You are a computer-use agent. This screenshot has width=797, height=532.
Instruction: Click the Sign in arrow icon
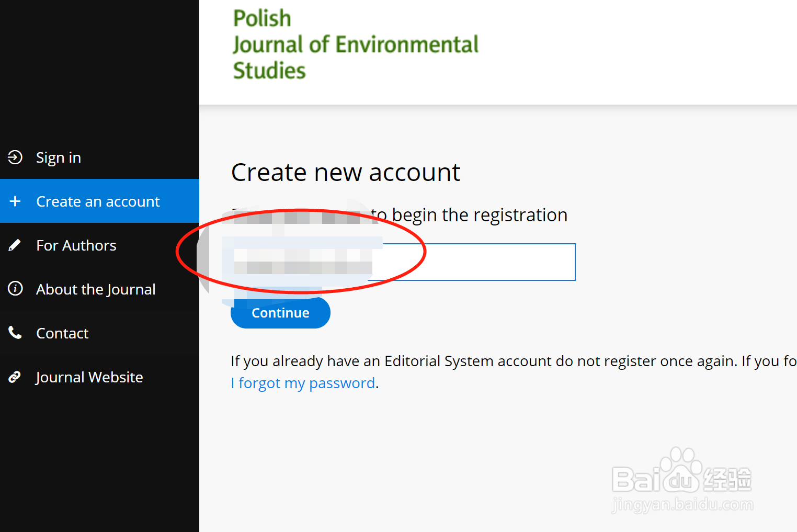click(x=15, y=157)
